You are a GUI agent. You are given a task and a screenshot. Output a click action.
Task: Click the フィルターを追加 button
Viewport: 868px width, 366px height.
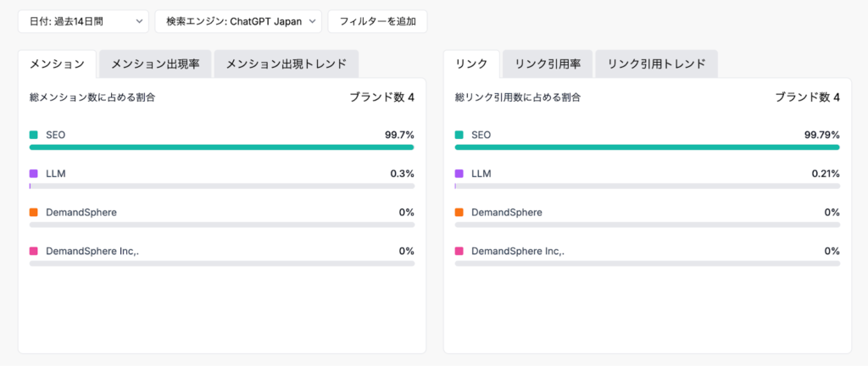[x=377, y=21]
